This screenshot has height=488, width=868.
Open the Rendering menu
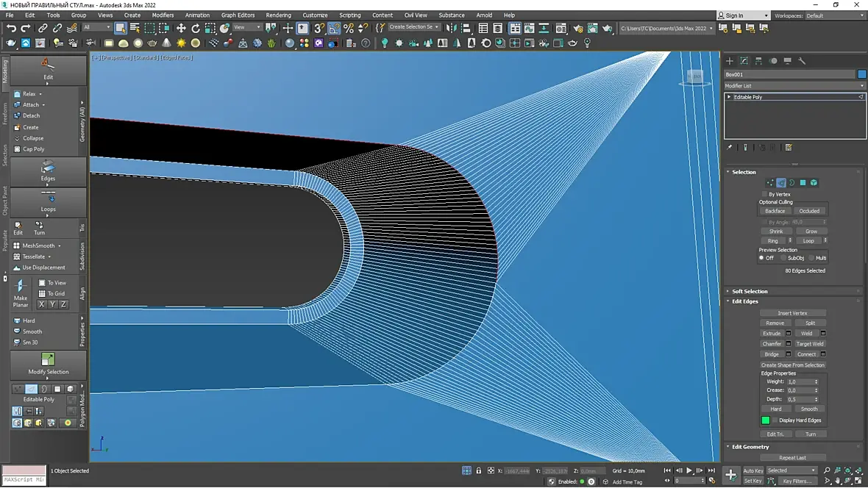point(278,15)
